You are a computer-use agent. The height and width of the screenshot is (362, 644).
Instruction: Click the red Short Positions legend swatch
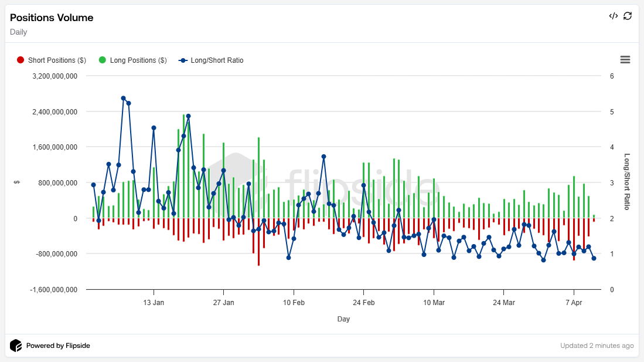[21, 60]
